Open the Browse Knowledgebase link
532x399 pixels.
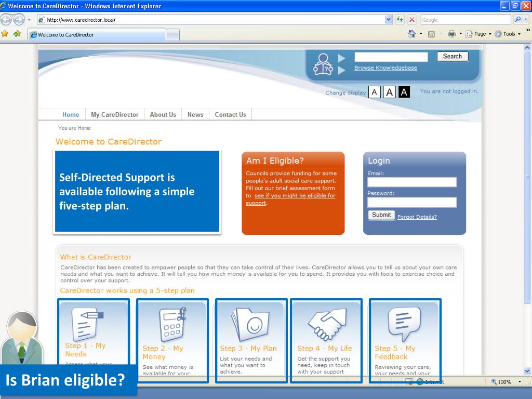click(x=385, y=68)
